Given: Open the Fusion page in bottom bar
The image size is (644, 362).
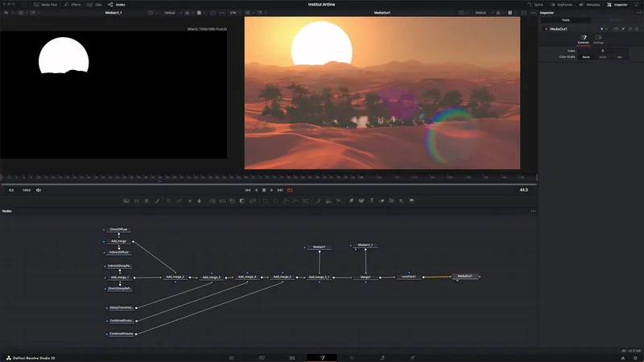Looking at the screenshot, I should 322,358.
